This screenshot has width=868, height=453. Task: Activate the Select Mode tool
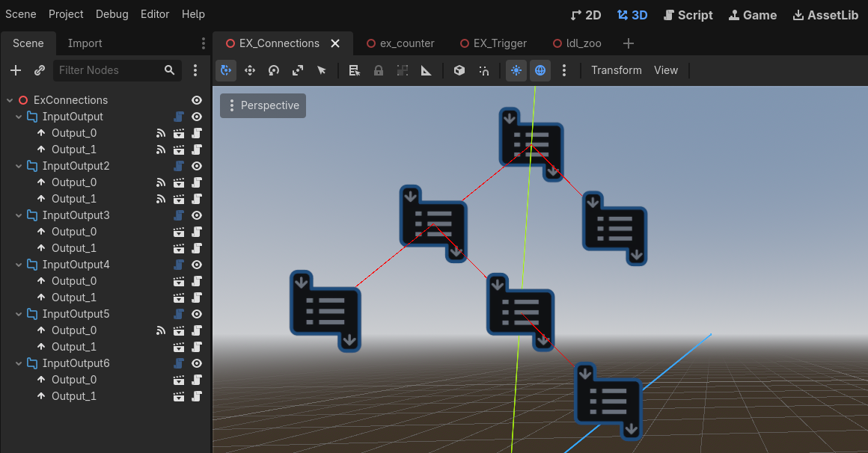226,70
